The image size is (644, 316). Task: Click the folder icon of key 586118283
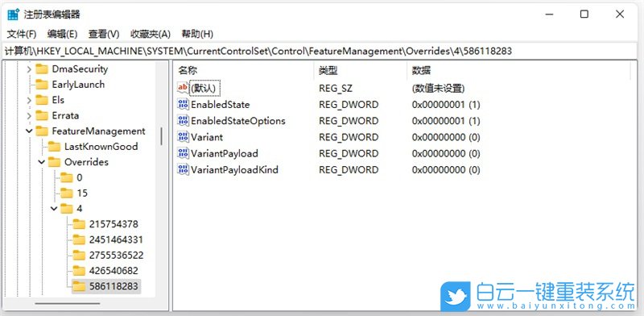[79, 286]
